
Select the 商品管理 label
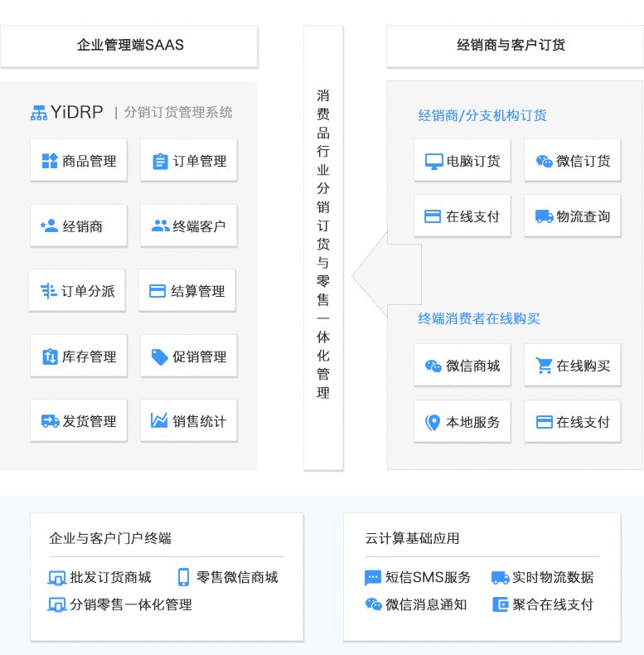tap(90, 161)
